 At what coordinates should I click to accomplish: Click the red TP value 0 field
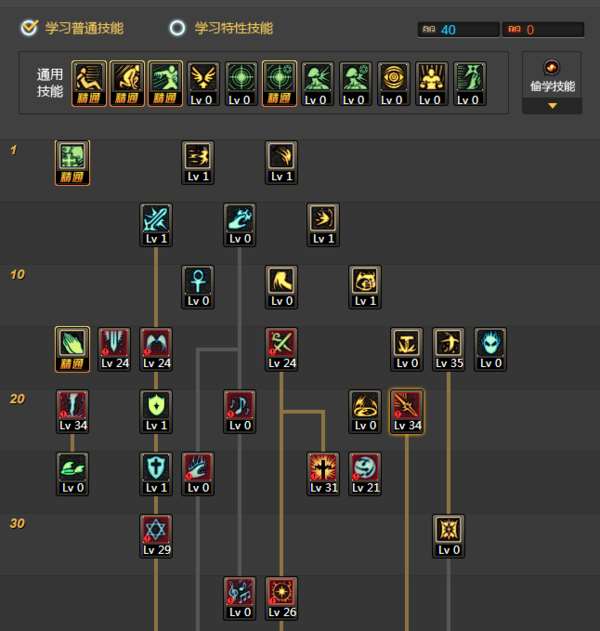543,29
